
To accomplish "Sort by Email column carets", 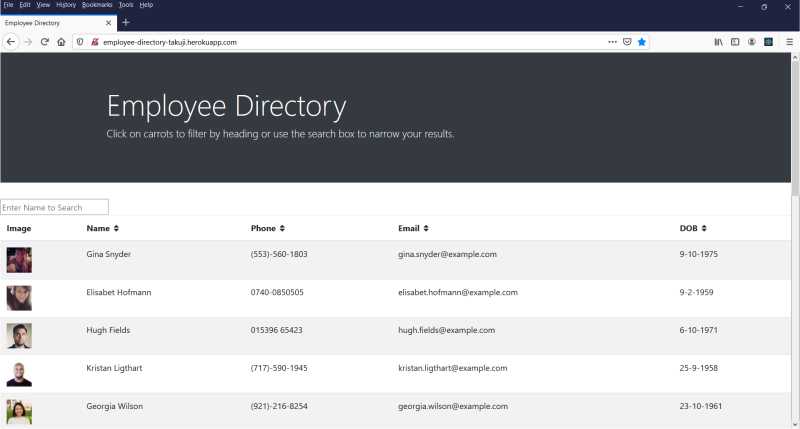I will click(x=426, y=228).
